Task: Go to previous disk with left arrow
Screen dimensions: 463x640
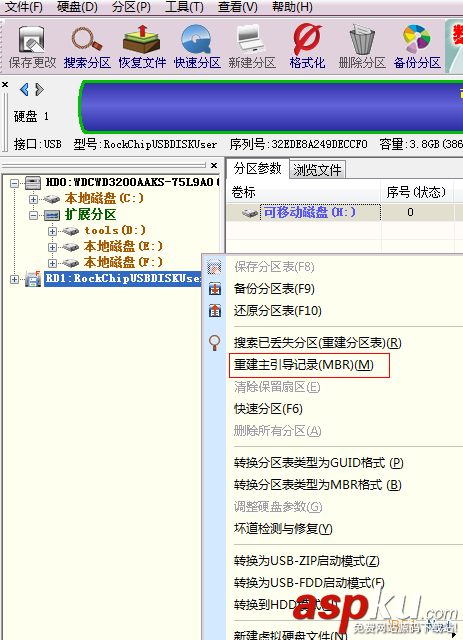Action: tap(24, 89)
